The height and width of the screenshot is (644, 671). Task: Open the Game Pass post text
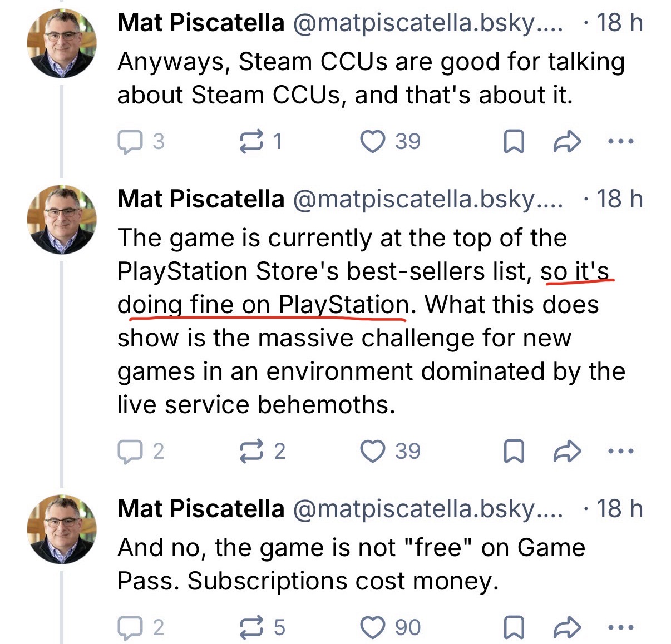click(x=351, y=564)
